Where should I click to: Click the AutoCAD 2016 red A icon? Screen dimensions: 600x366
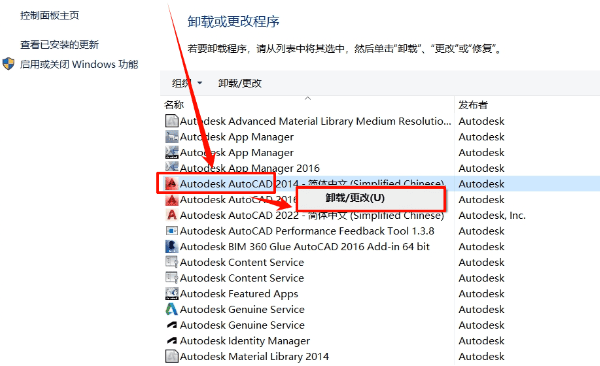tap(171, 199)
